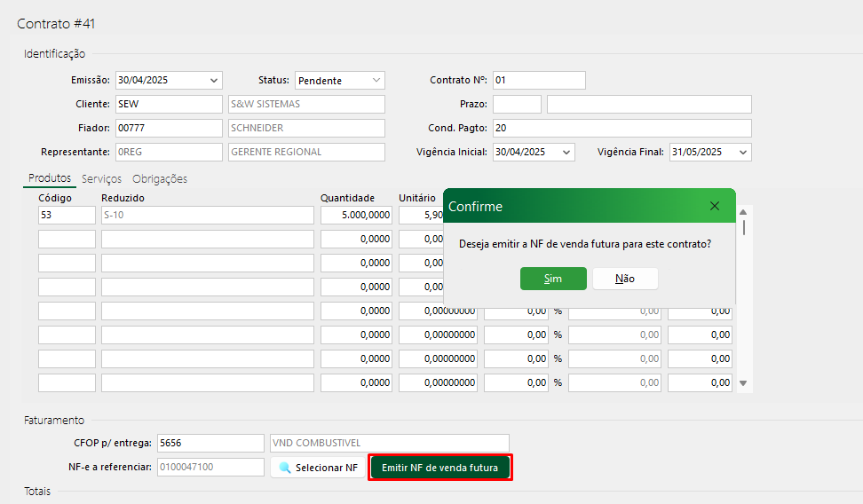Click Sim to confirm NF emission
Screen dimensions: 863x504
(x=553, y=279)
